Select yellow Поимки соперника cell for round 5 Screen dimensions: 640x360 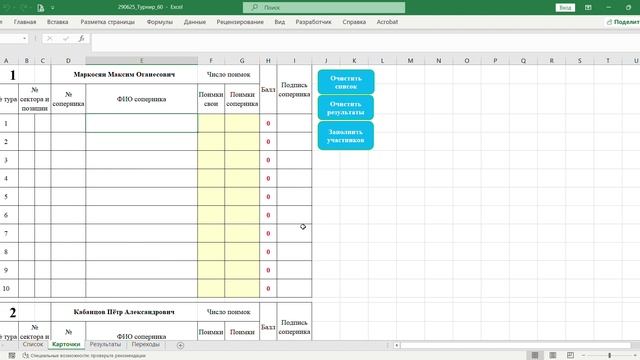click(x=242, y=197)
